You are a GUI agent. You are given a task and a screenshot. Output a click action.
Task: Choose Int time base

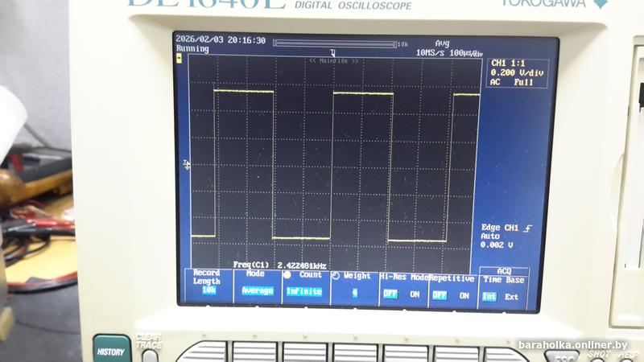click(x=489, y=296)
